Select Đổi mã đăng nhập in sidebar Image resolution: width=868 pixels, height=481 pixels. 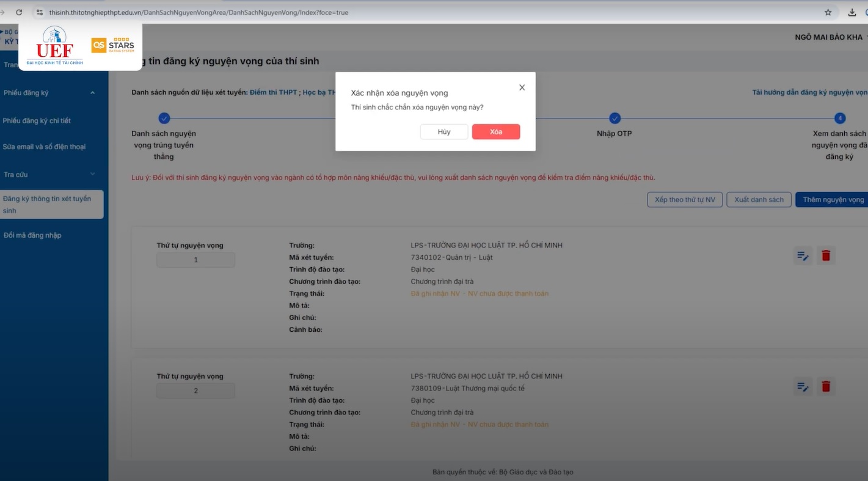coord(32,235)
